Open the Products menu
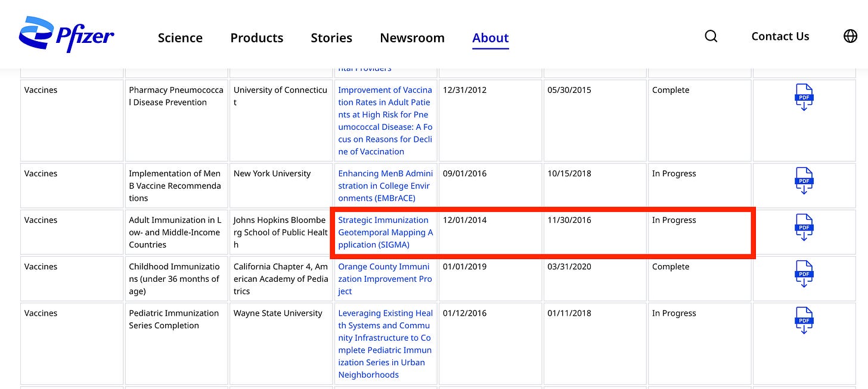 point(257,38)
